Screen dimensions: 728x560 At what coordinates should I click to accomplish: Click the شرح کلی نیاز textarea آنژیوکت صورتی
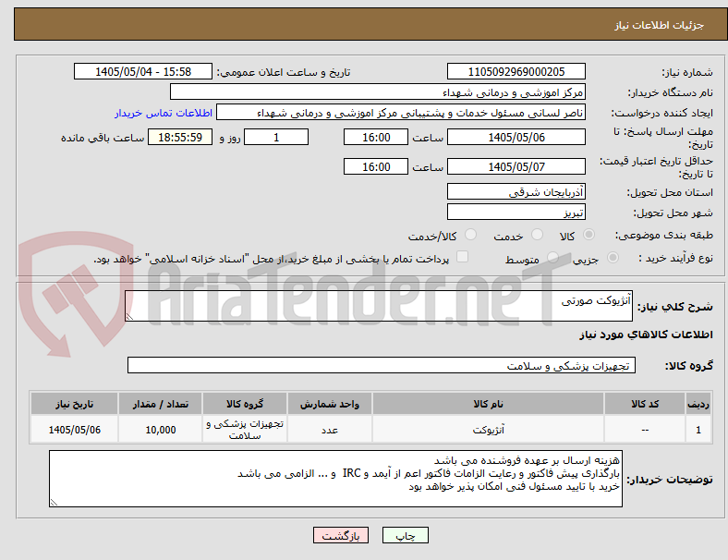click(x=379, y=306)
